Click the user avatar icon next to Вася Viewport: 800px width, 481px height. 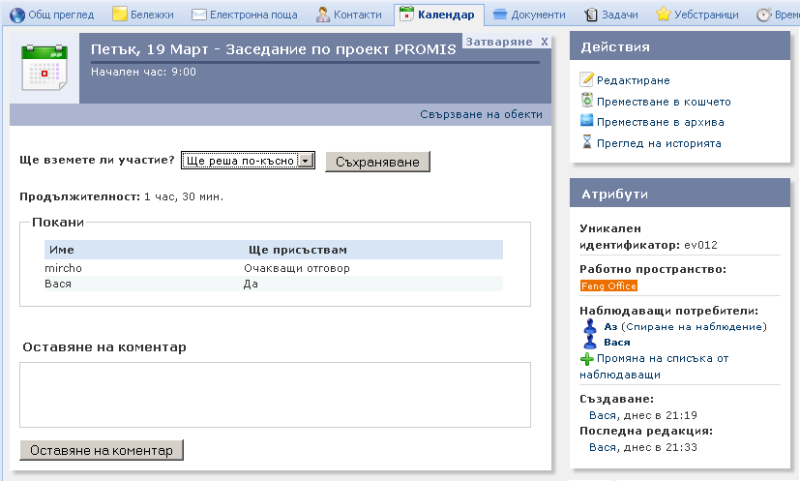[589, 342]
